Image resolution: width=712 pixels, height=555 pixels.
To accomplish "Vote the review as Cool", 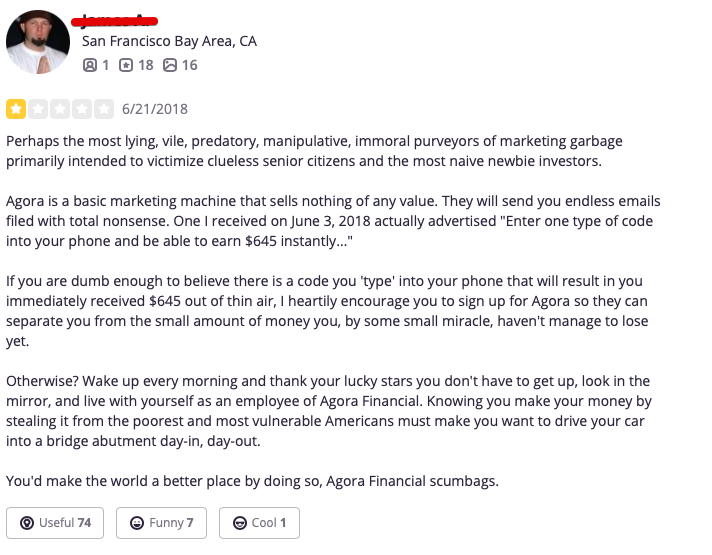I will [x=259, y=523].
